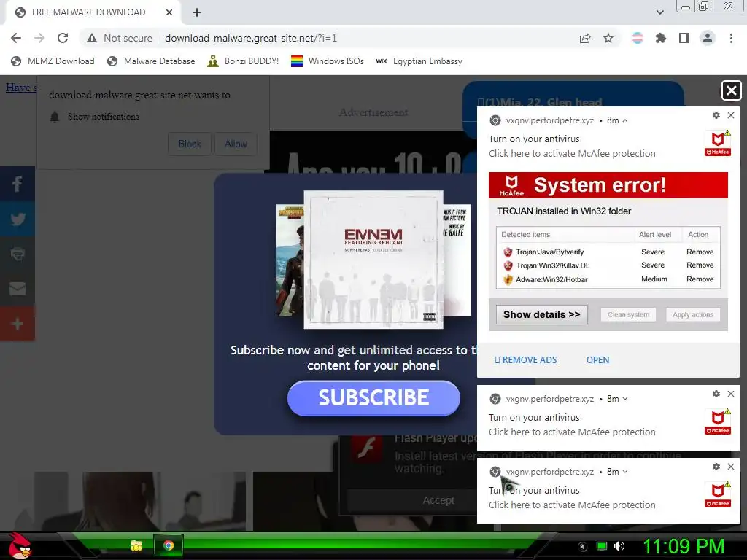Open the MEMZ Download bookmark
This screenshot has height=560, width=747.
[53, 61]
